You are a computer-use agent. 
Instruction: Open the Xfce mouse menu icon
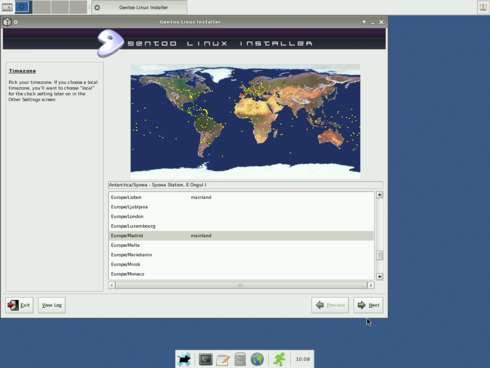(184, 359)
